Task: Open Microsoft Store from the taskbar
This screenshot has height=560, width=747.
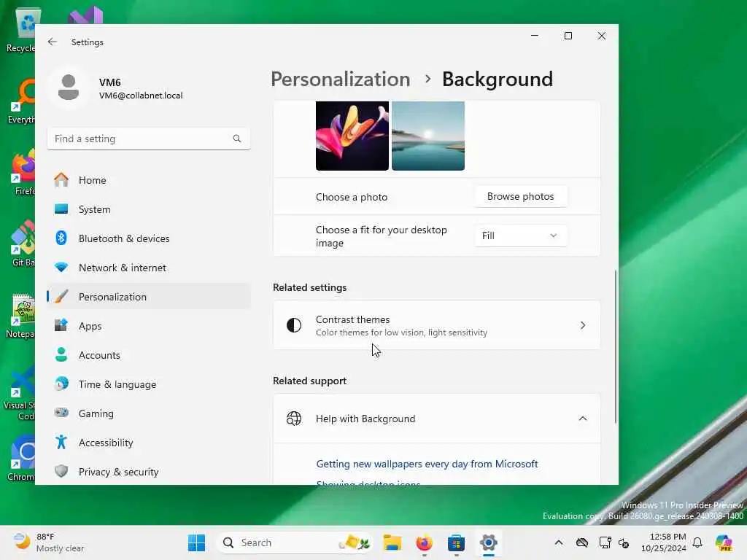Action: tap(456, 542)
